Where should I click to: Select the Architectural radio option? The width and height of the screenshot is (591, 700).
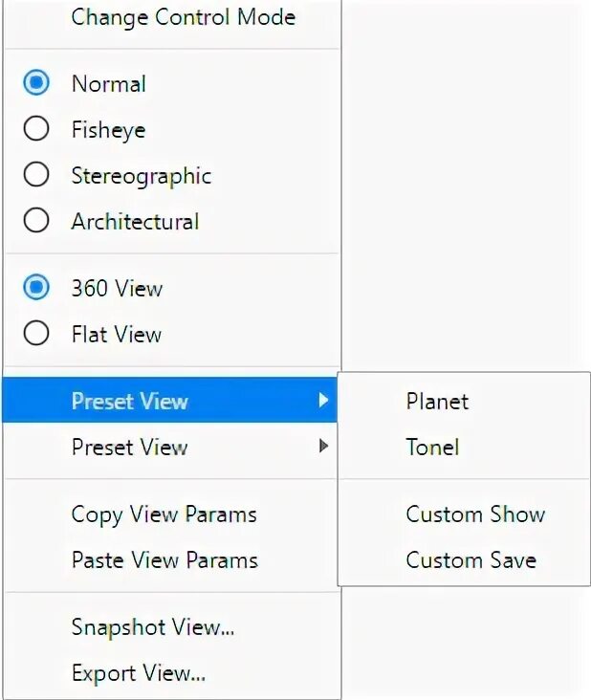36,221
